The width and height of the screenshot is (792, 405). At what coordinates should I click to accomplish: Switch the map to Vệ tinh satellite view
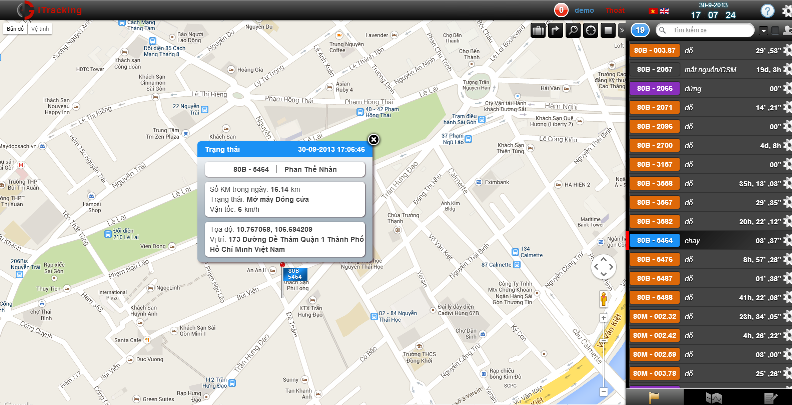[39, 29]
